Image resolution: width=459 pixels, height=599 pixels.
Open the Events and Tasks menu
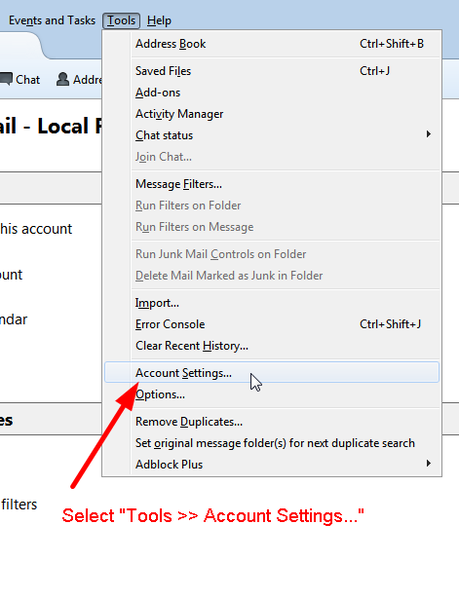pos(52,20)
